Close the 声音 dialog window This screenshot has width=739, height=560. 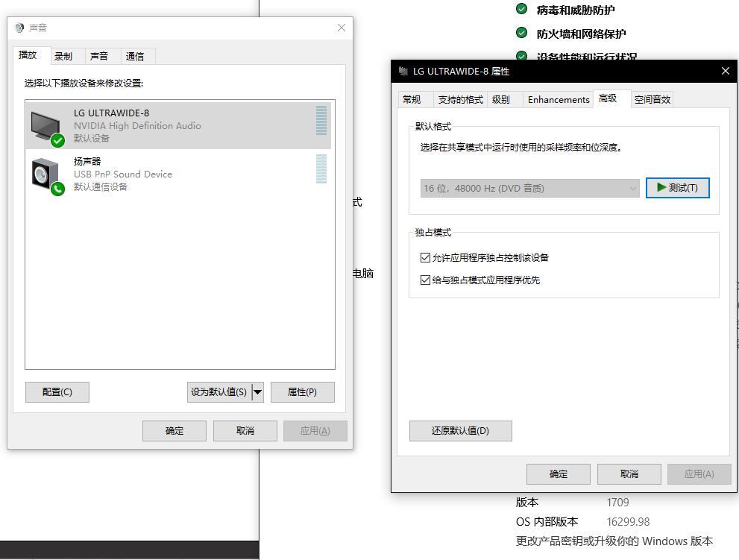click(342, 28)
